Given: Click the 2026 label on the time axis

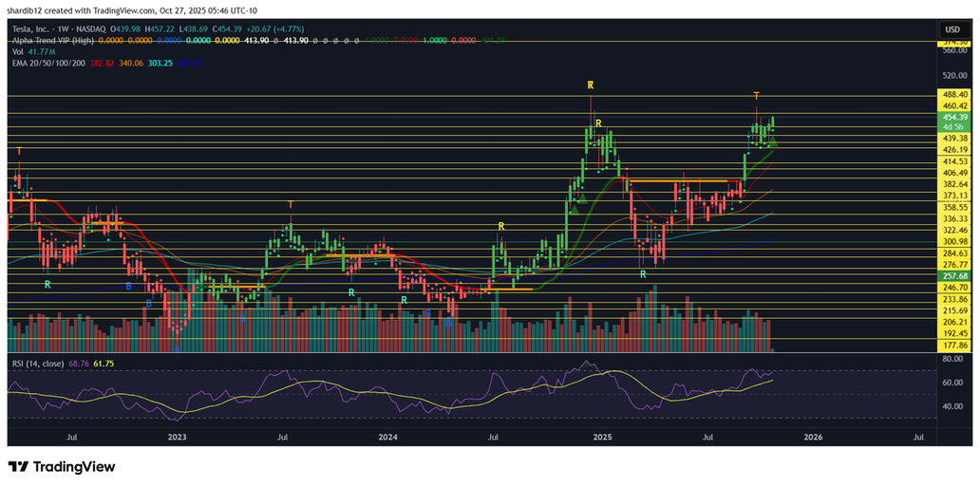Looking at the screenshot, I should (x=813, y=438).
